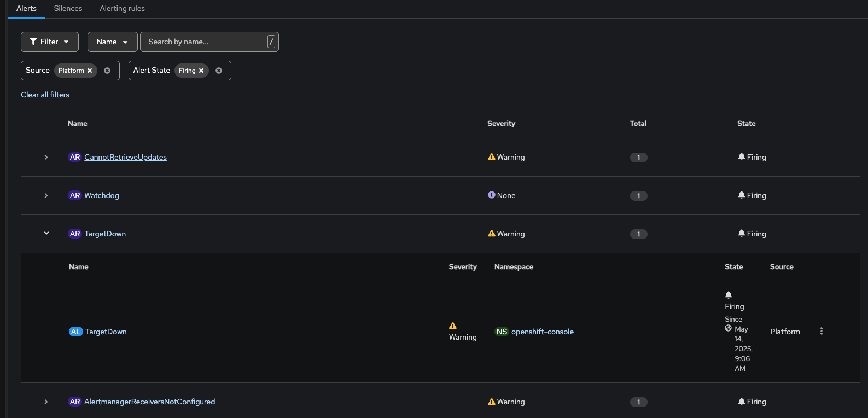This screenshot has width=868, height=418.
Task: Remove the Firing alert state chip
Action: (201, 71)
